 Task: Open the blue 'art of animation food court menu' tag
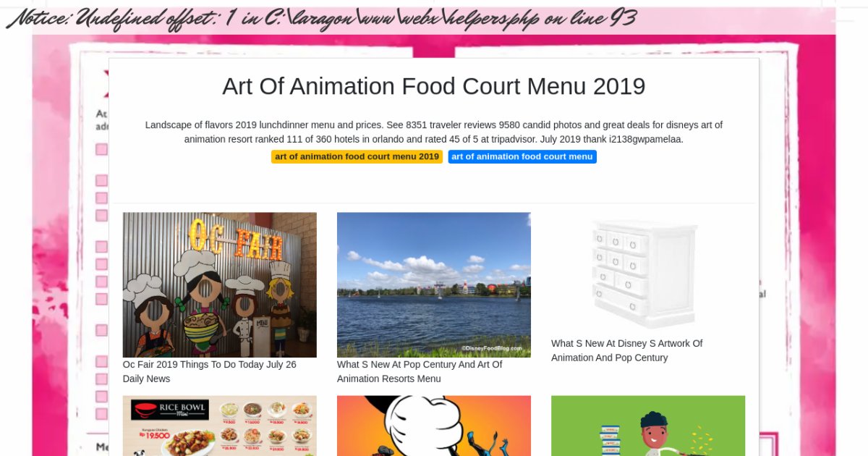pos(522,156)
